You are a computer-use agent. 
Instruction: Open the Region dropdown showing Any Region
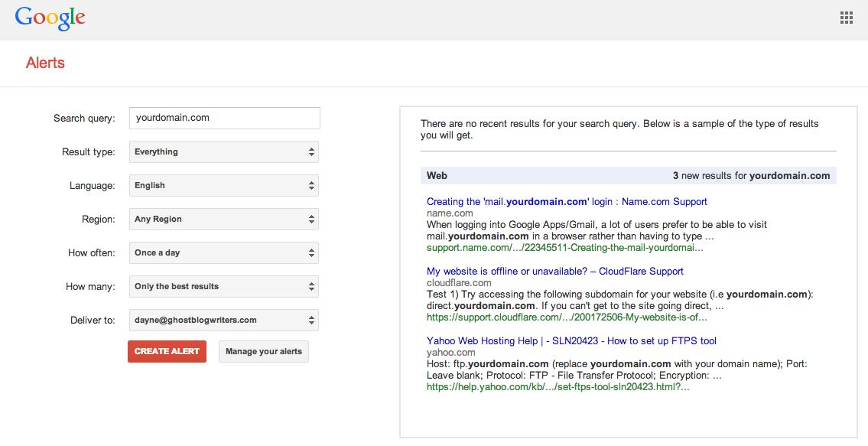(223, 220)
